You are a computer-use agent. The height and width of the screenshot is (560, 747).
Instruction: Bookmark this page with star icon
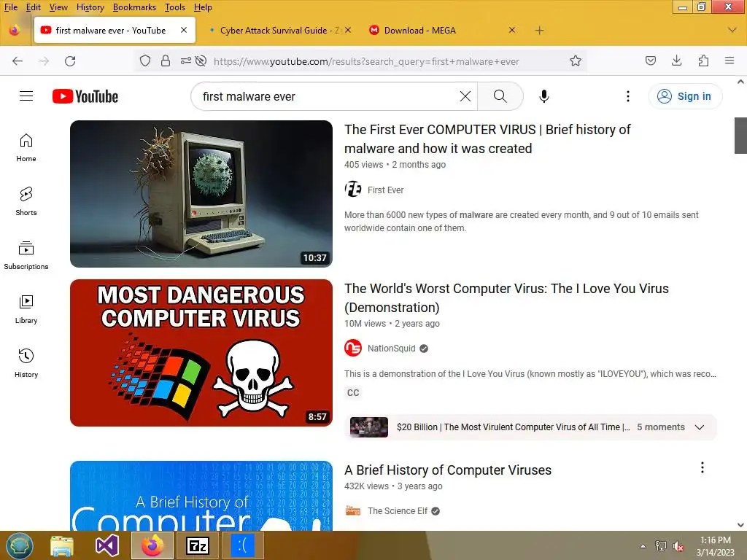tap(576, 61)
